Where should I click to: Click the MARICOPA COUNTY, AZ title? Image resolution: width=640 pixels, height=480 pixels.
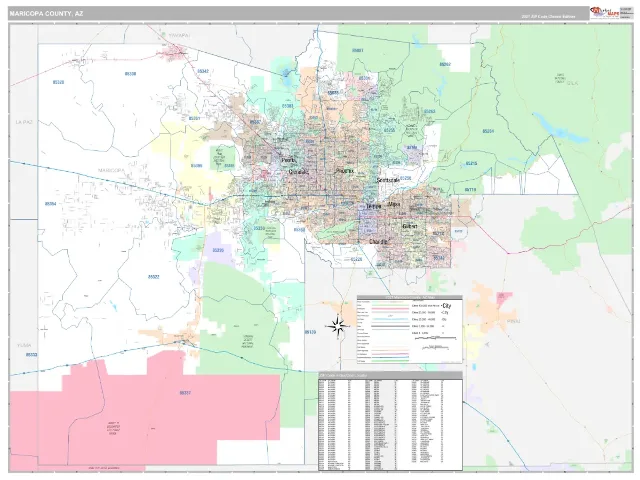(x=46, y=13)
